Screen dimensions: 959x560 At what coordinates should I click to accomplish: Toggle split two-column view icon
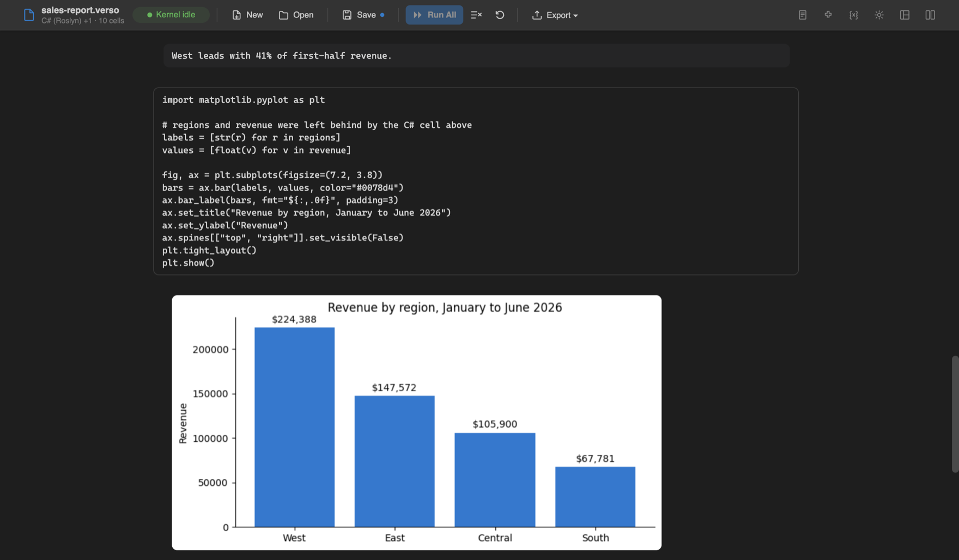(x=930, y=15)
